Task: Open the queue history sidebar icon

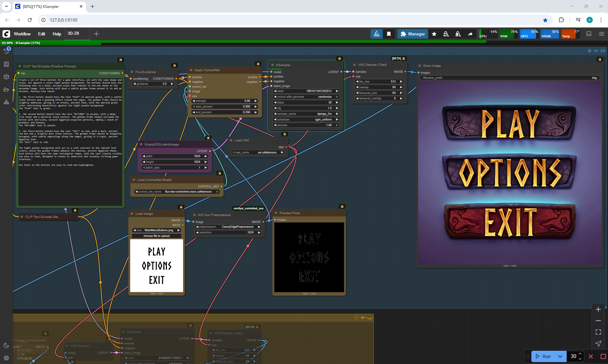Action: click(6, 51)
